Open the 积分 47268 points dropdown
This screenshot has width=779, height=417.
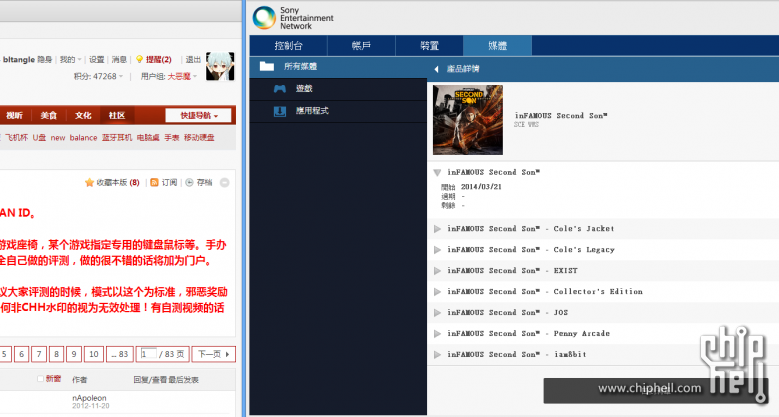click(x=98, y=76)
